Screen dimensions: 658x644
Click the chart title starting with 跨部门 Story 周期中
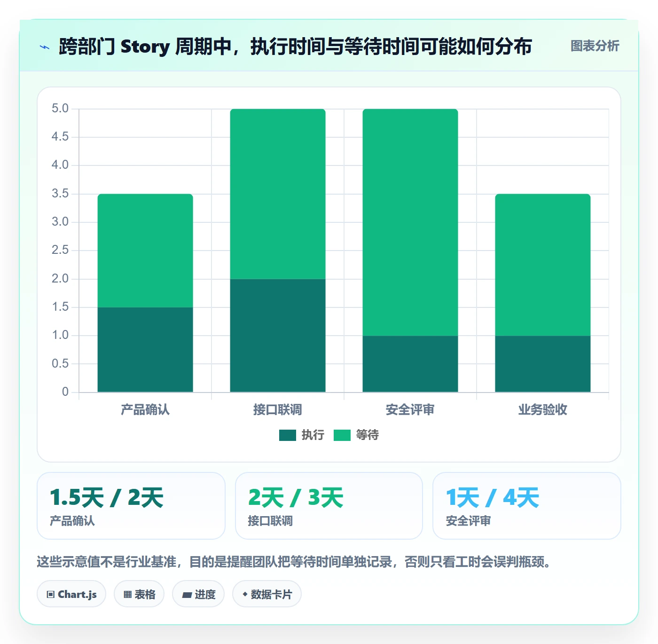tap(295, 47)
